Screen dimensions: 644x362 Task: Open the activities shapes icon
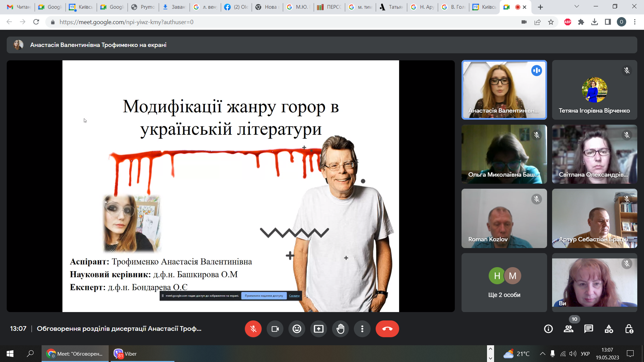[x=609, y=329]
